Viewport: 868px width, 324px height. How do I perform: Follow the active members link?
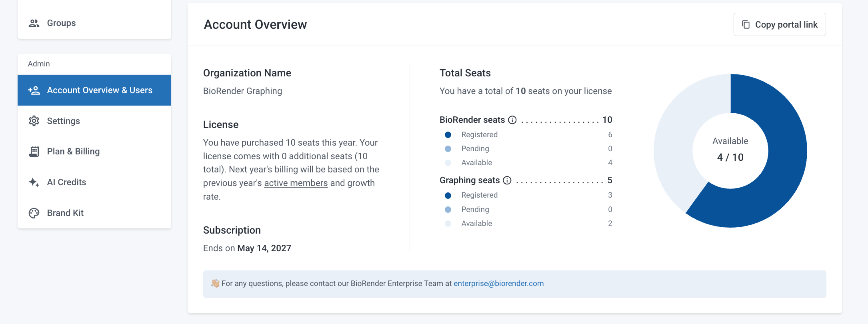(x=296, y=183)
